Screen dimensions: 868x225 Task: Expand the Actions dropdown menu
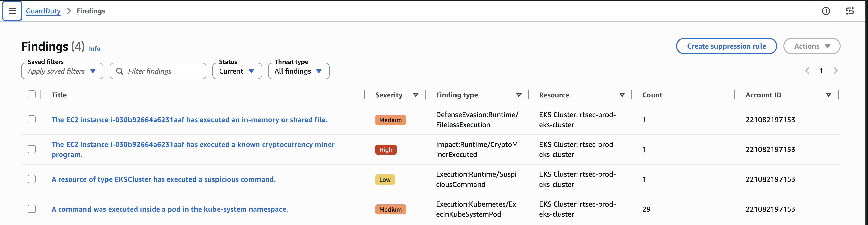point(812,46)
